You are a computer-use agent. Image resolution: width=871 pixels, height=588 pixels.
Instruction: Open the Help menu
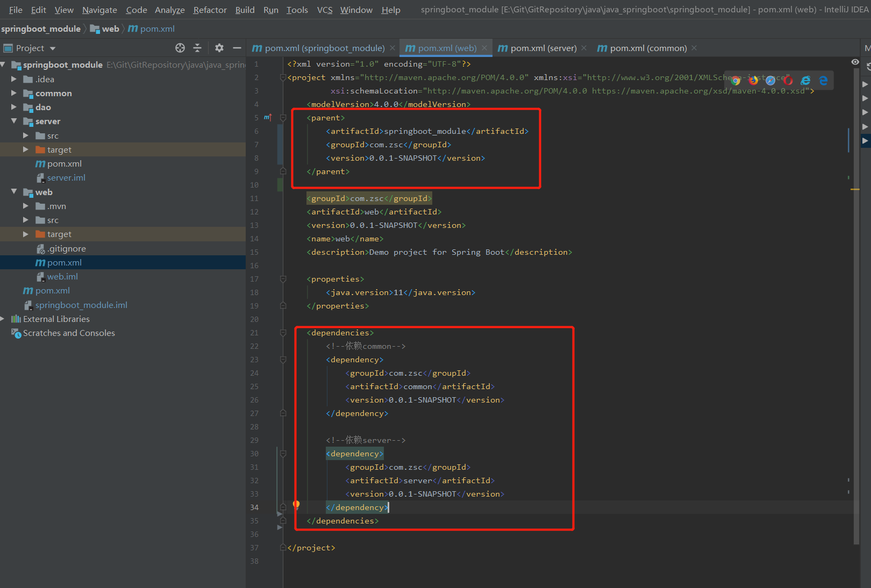pos(391,10)
